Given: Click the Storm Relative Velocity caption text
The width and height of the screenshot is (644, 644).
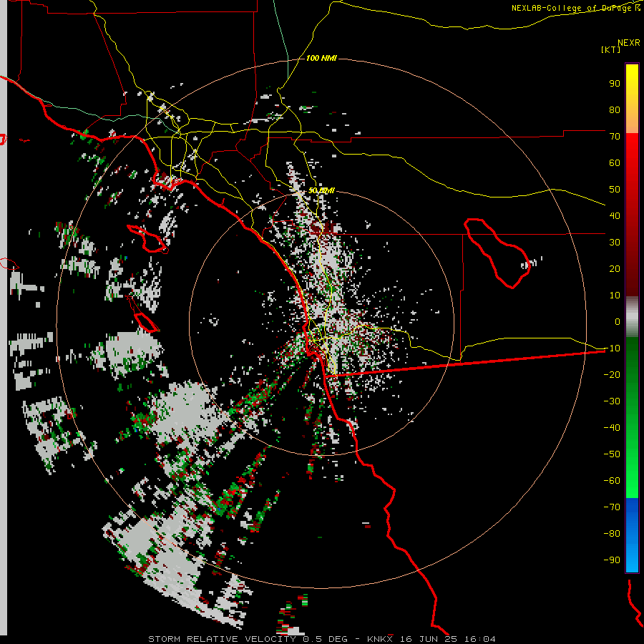Looking at the screenshot, I should tap(321, 639).
